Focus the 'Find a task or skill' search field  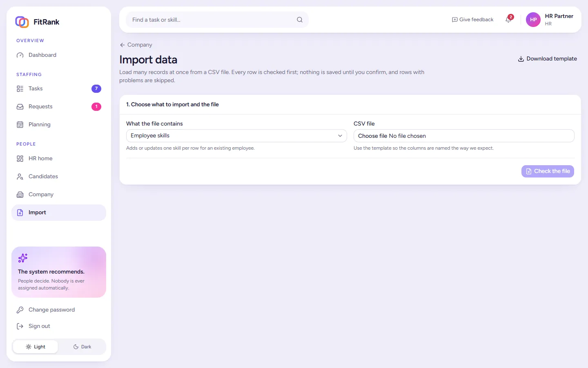click(217, 20)
